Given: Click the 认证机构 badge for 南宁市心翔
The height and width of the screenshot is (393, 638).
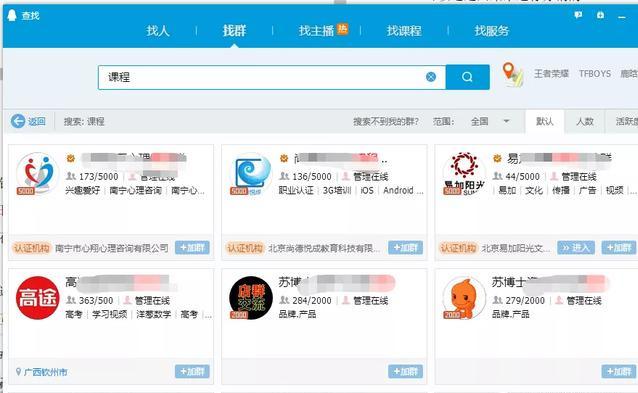Looking at the screenshot, I should coord(32,248).
